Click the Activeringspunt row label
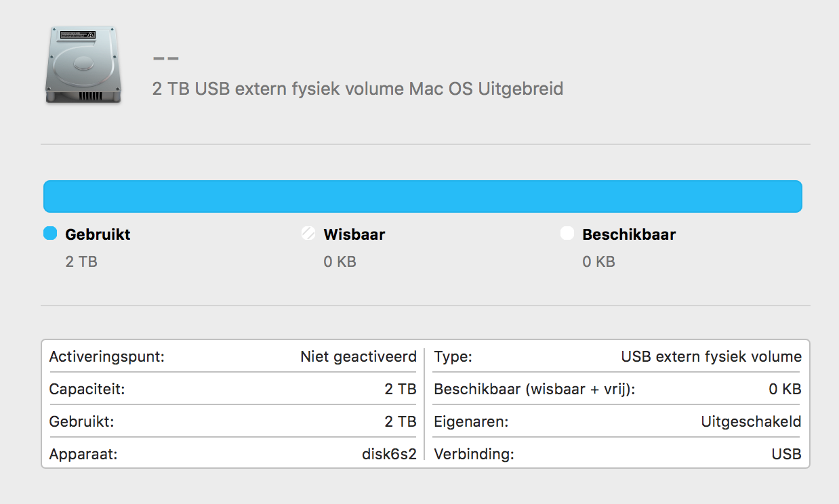Viewport: 839px width, 504px height. pyautogui.click(x=107, y=357)
